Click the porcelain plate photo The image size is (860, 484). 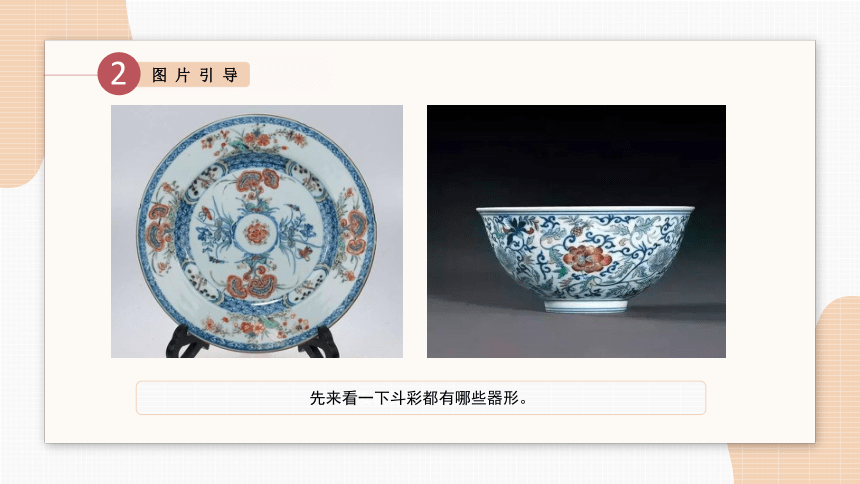point(257,231)
